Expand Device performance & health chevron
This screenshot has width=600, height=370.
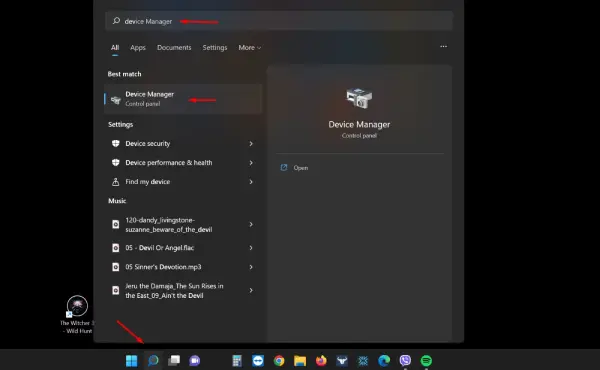(251, 163)
